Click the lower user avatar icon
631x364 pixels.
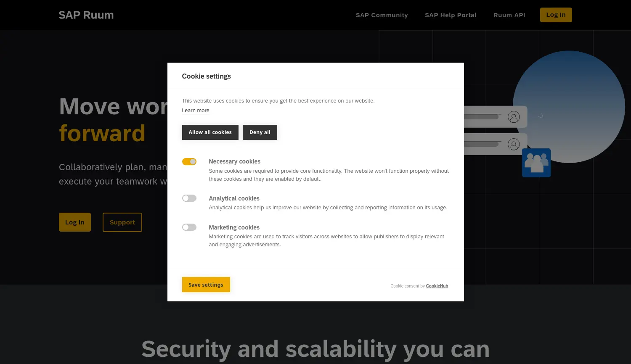514,144
